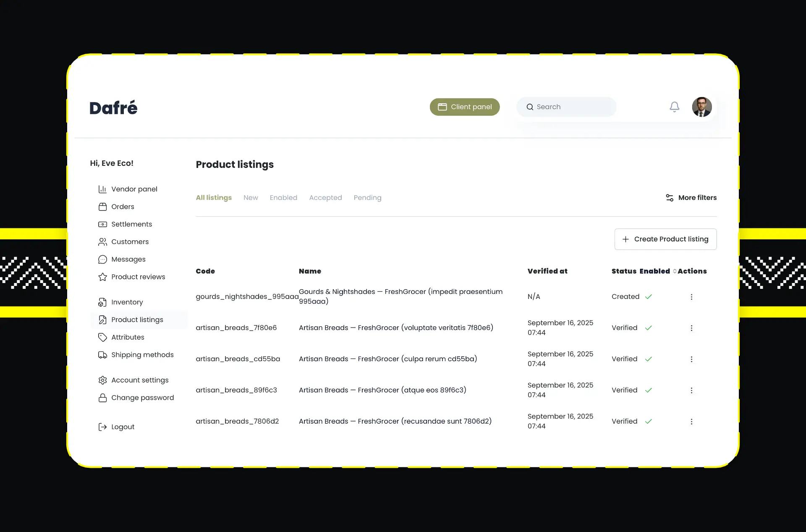
Task: Click the Product reviews star icon
Action: pos(102,277)
